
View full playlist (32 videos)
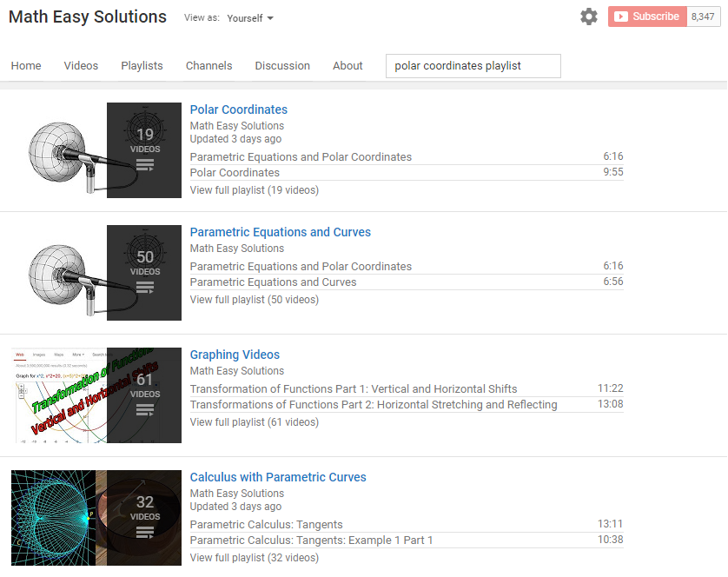[255, 558]
